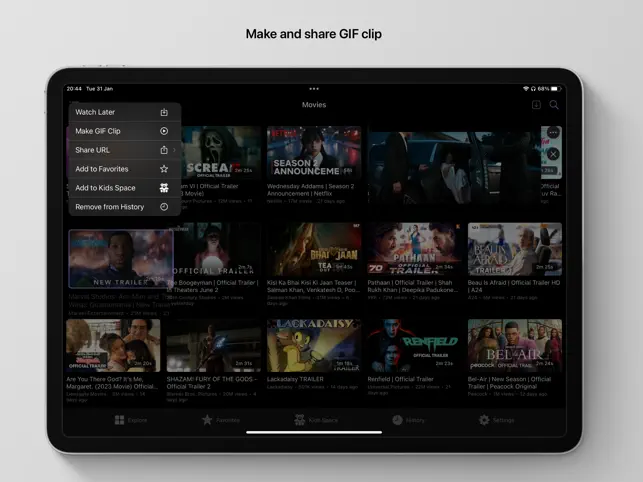Click title 'Renfield | Official Trailer'
This screenshot has width=643, height=482.
pos(401,379)
